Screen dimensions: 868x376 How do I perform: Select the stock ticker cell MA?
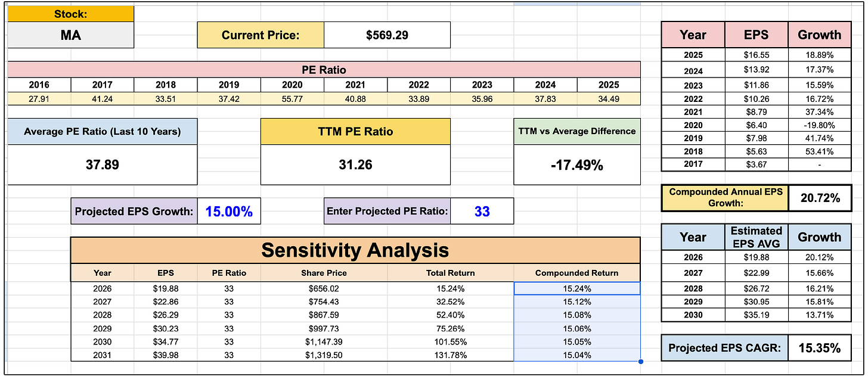click(x=71, y=35)
